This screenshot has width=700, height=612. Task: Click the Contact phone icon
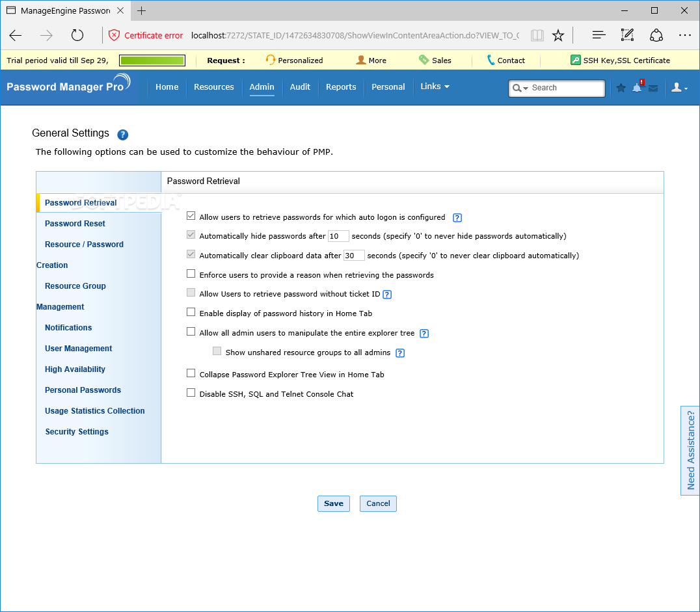(x=491, y=60)
